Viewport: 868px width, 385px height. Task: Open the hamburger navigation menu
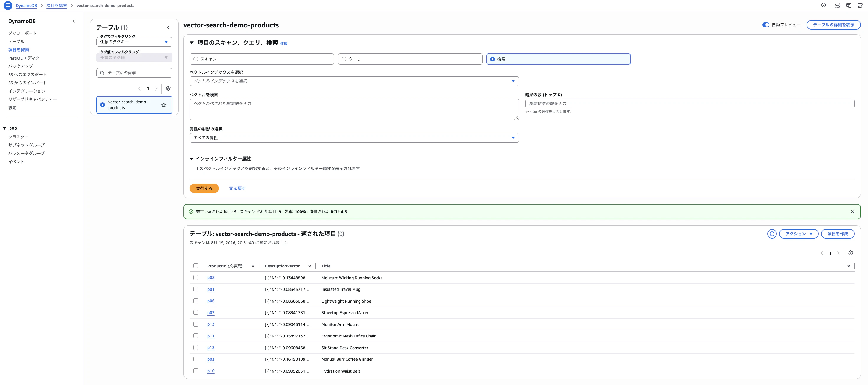tap(8, 5)
